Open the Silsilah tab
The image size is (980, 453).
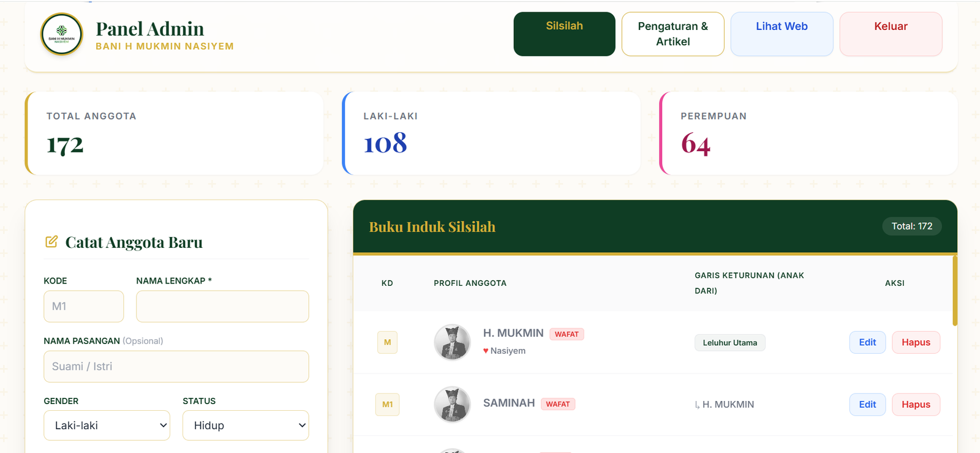click(x=564, y=34)
